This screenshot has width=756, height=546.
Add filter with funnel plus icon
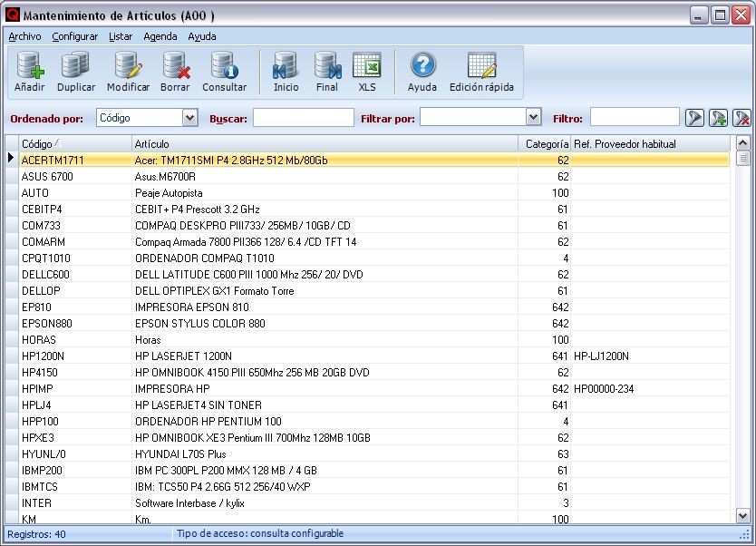(x=718, y=118)
